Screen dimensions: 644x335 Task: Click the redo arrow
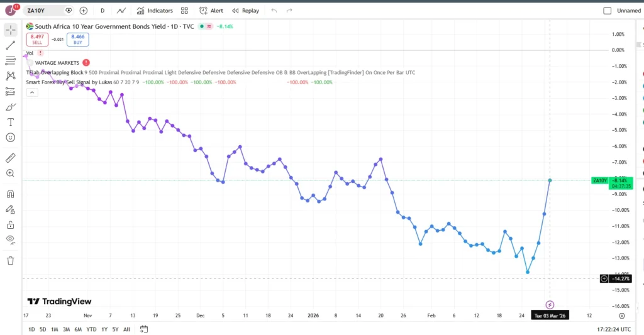coord(289,11)
